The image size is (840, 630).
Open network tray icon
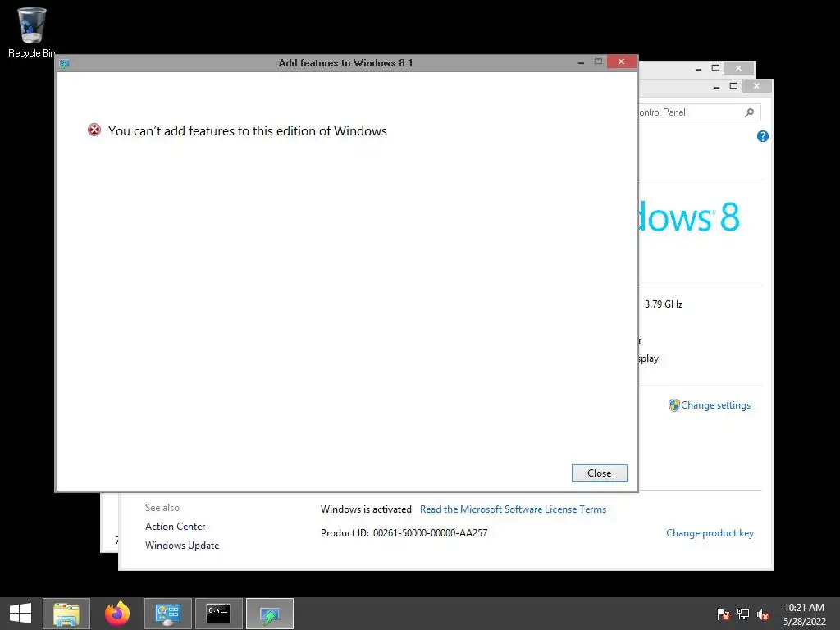[743, 614]
